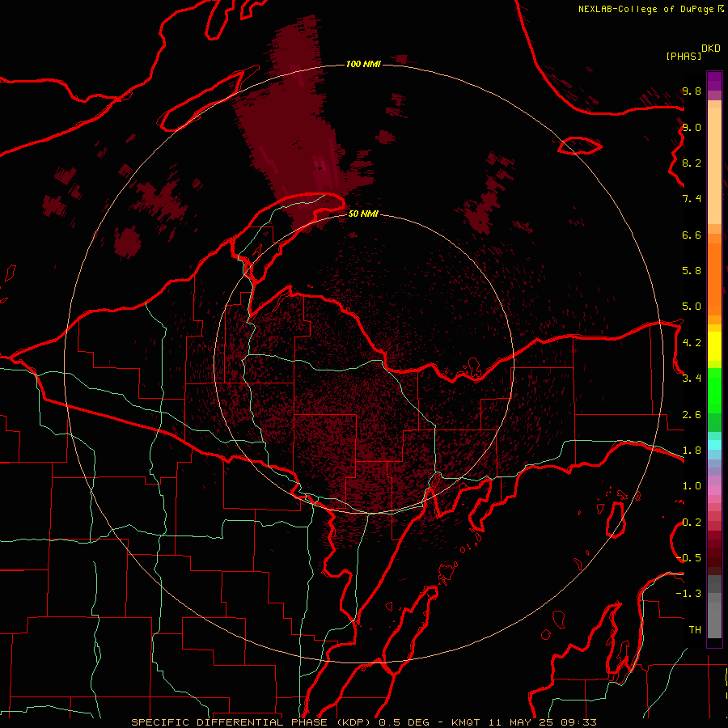The image size is (728, 728).
Task: Select the 9.8 color scale value
Action: coord(692,91)
